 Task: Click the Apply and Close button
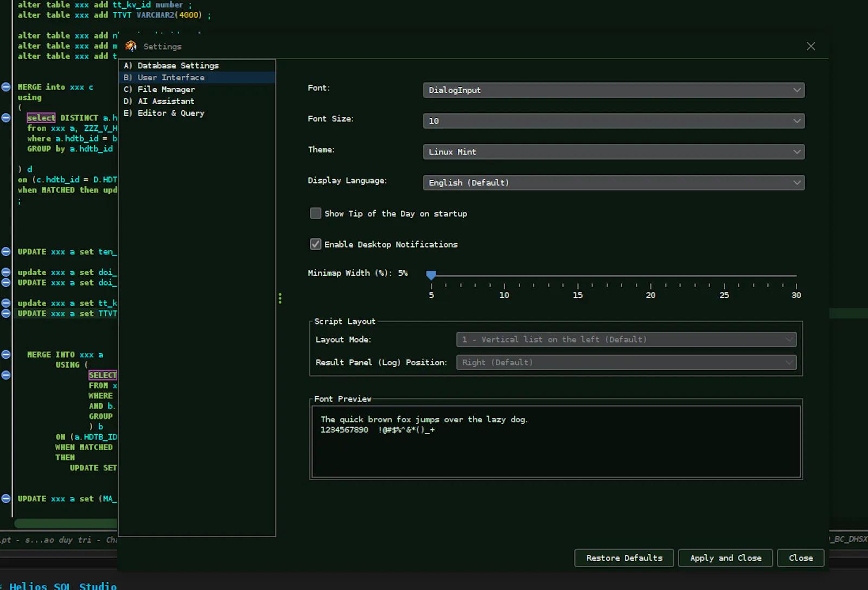(x=726, y=558)
